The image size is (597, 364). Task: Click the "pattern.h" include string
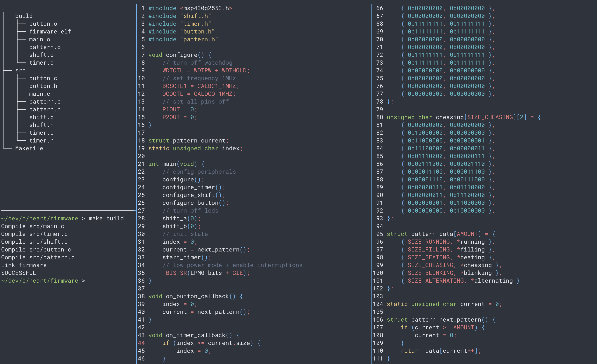[x=199, y=39]
